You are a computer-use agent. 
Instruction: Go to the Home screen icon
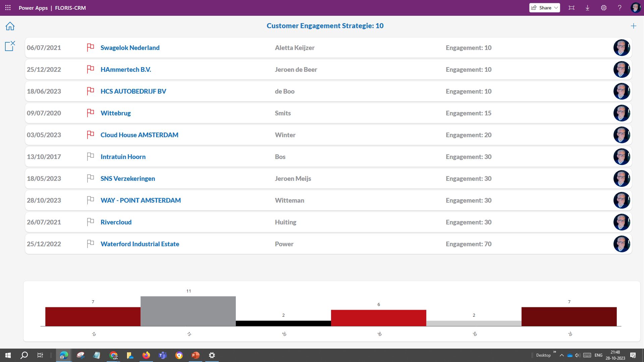click(10, 26)
